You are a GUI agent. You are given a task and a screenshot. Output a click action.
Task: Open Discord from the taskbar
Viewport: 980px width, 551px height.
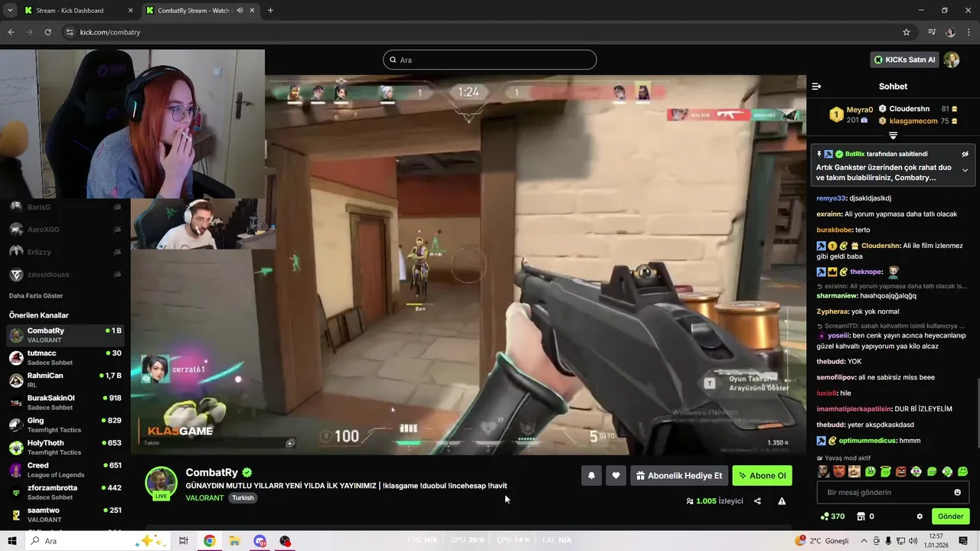[x=260, y=541]
